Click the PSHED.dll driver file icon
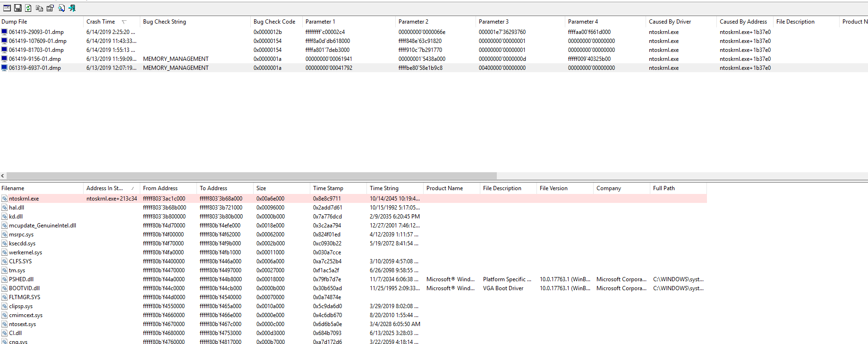The width and height of the screenshot is (868, 344). 4,279
